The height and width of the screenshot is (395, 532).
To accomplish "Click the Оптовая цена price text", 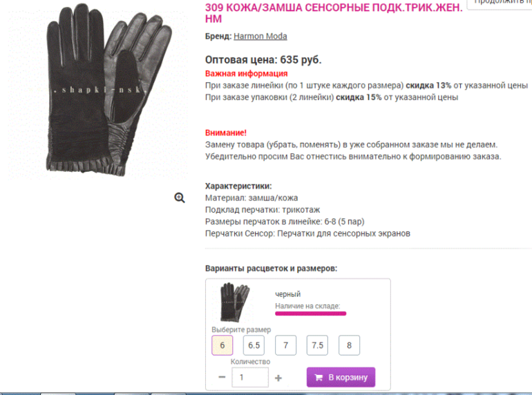I will click(263, 59).
